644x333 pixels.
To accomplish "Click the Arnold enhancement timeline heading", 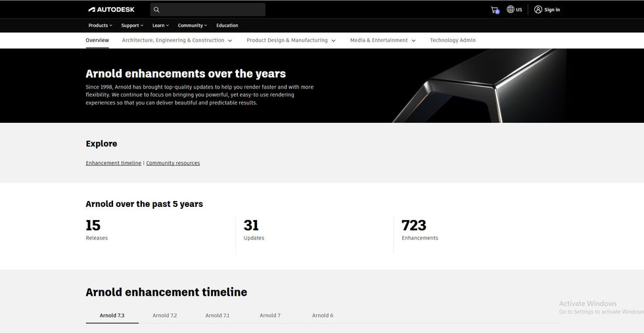I will tap(166, 292).
